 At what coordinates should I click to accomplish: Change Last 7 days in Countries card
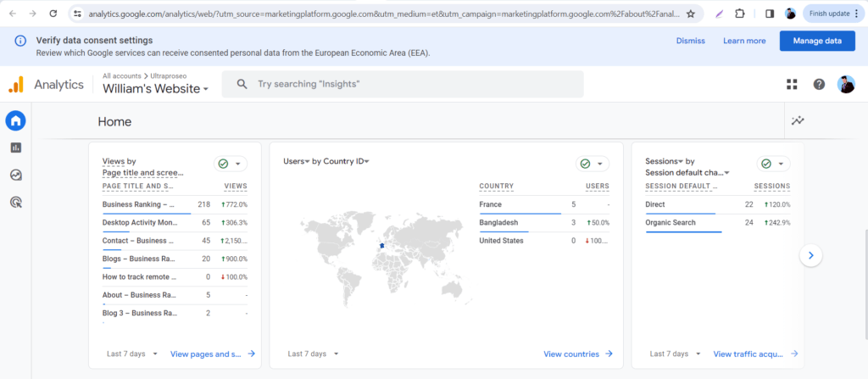click(x=314, y=354)
